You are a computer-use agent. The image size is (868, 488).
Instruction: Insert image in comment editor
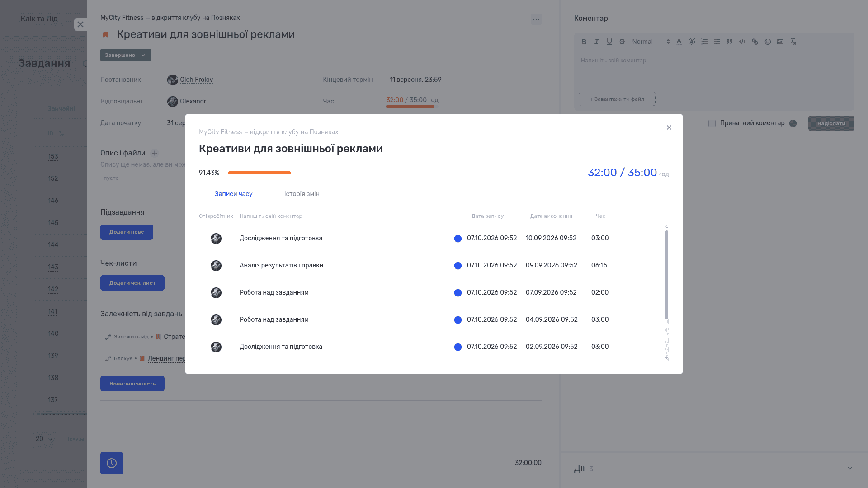pyautogui.click(x=780, y=42)
